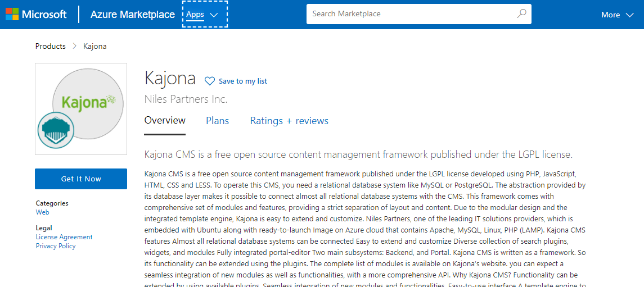
Task: Click the Niles Partners Inc. publisher name
Action: 186,99
